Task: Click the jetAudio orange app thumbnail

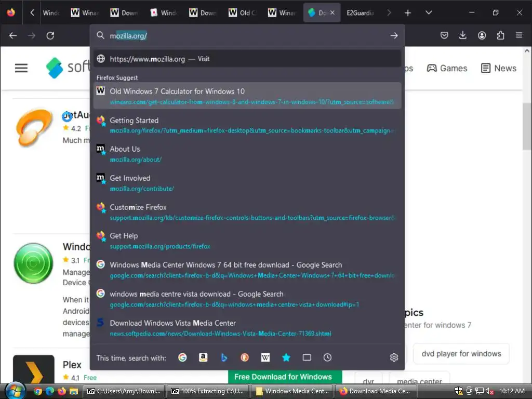Action: tap(34, 127)
